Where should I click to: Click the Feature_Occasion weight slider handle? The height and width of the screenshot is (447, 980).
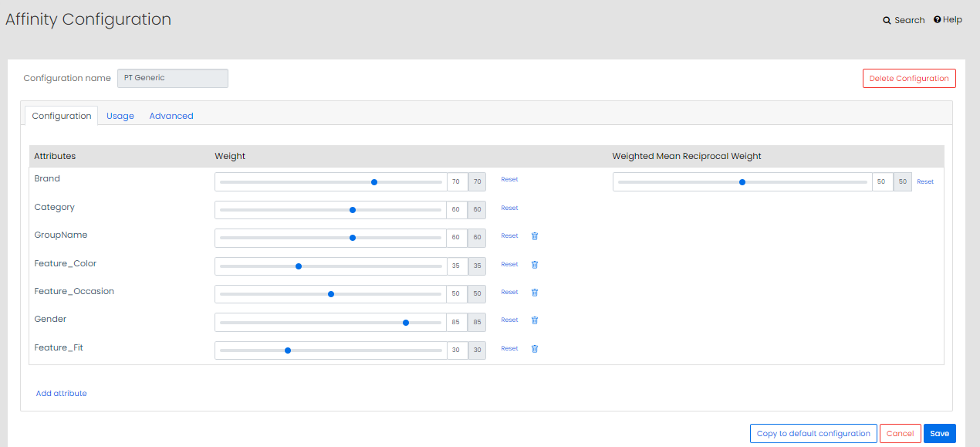331,294
